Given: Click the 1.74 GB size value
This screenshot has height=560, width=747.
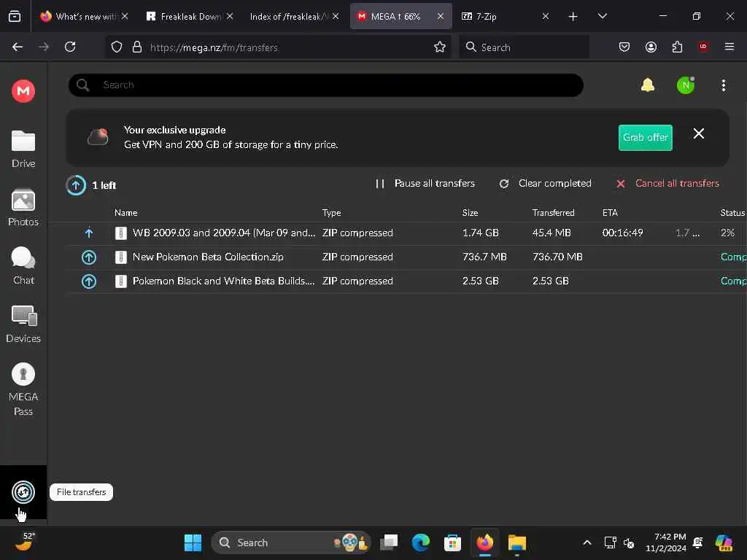Looking at the screenshot, I should click(x=480, y=233).
